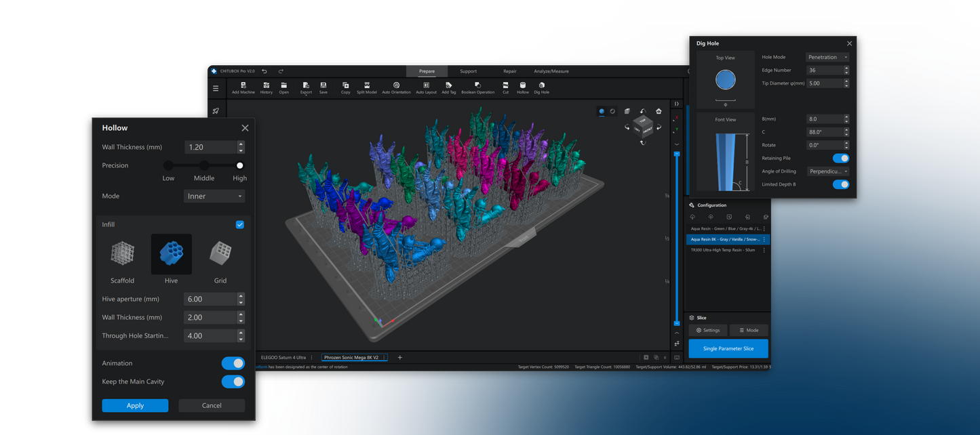Click the Add Tag toolbar icon

coord(448,85)
